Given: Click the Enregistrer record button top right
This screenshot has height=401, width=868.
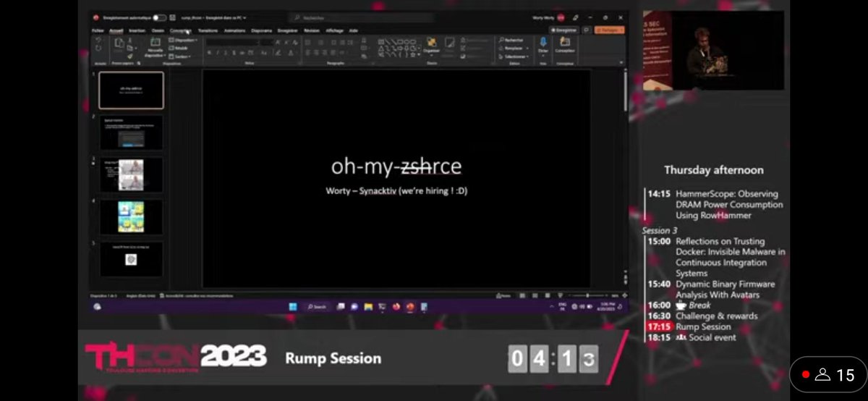Looking at the screenshot, I should pos(564,30).
